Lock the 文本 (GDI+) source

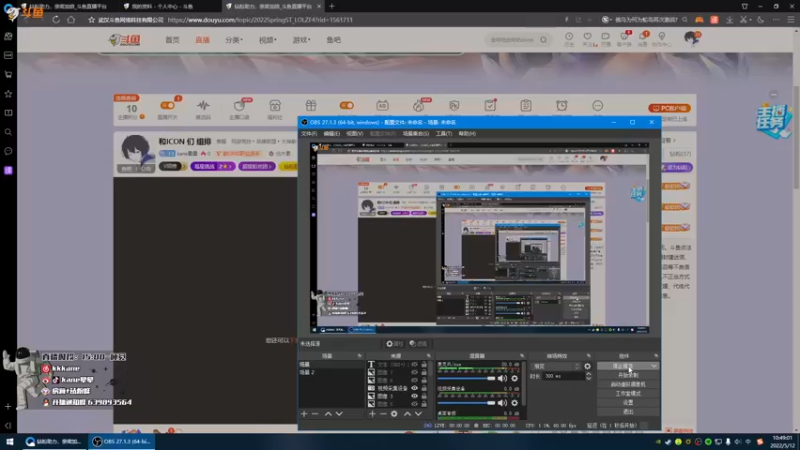[x=424, y=364]
